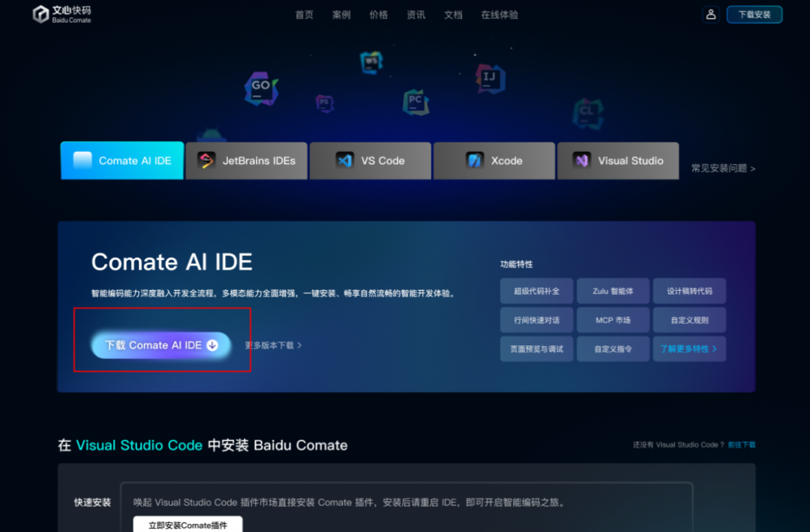Click the Comate AI IDE tab icon

coord(82,160)
